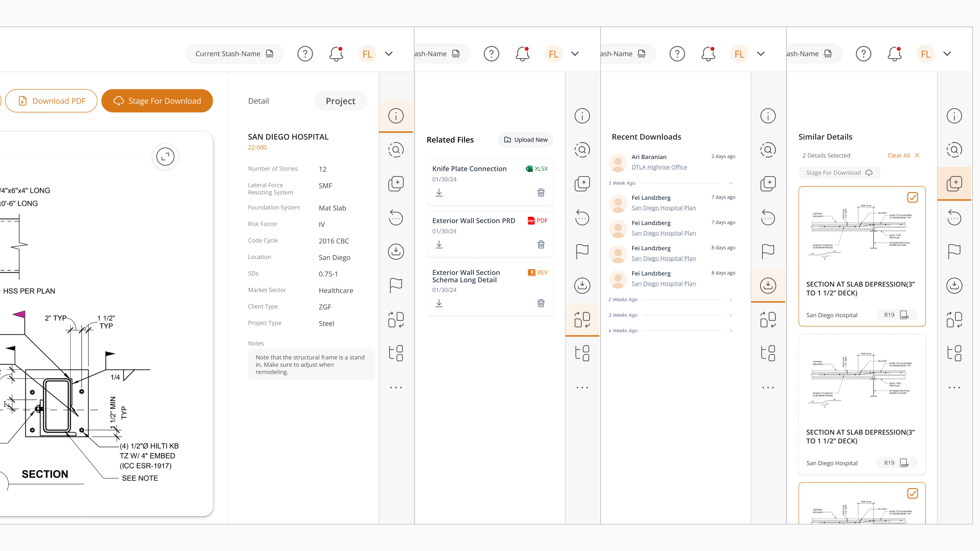The height and width of the screenshot is (551, 980).
Task: Open search icon in sidebar beside Similar Details
Action: pyautogui.click(x=954, y=150)
